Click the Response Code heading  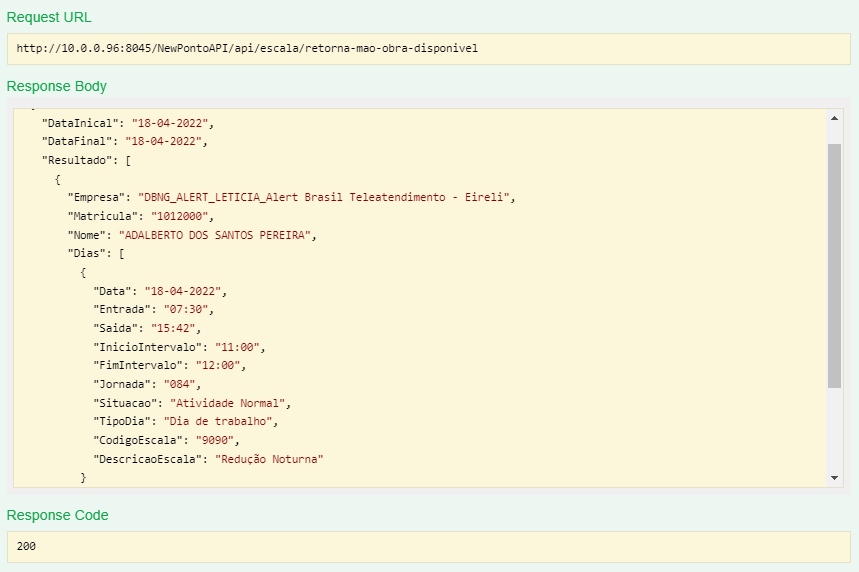coord(58,515)
